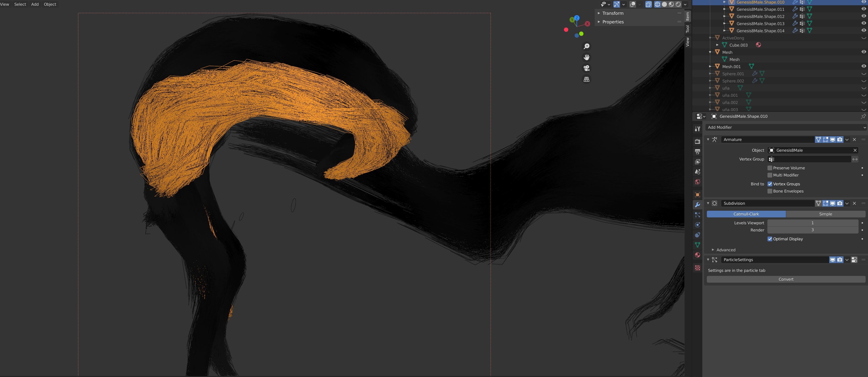Switch to the Tool sidebar tab
868x377 pixels.
(x=688, y=29)
